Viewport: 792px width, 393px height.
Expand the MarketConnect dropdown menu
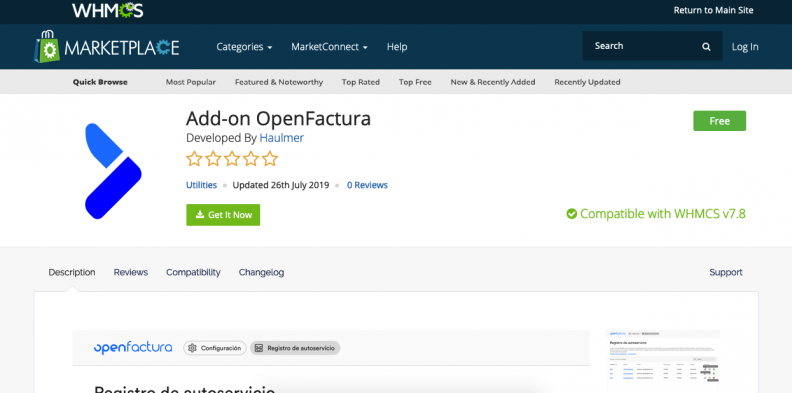[329, 46]
